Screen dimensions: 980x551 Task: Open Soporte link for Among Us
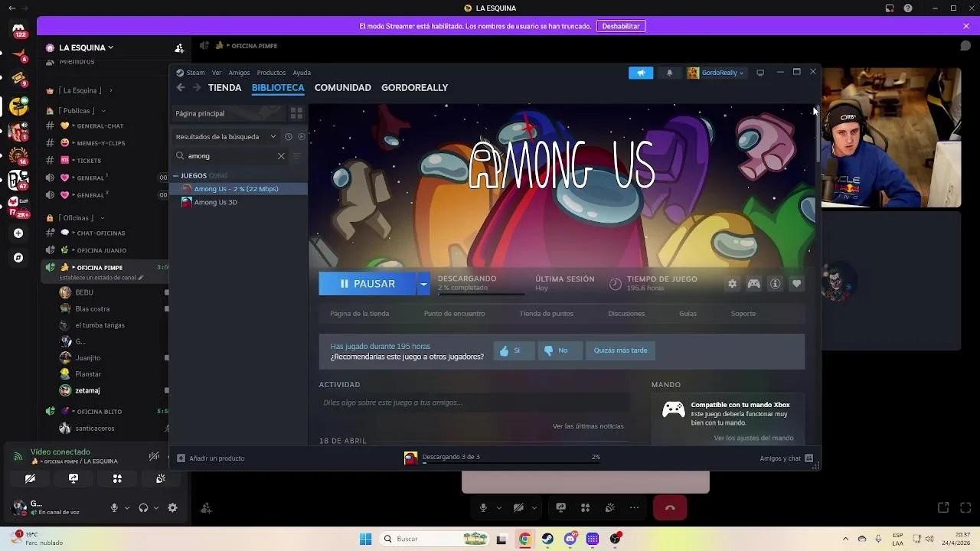coord(743,314)
